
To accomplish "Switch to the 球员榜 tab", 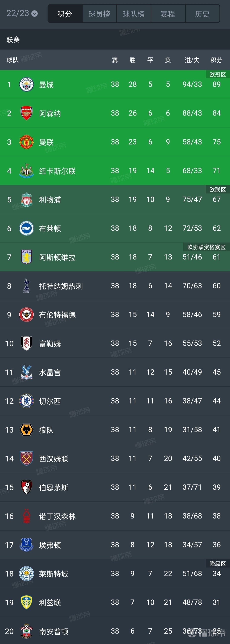I will (99, 14).
